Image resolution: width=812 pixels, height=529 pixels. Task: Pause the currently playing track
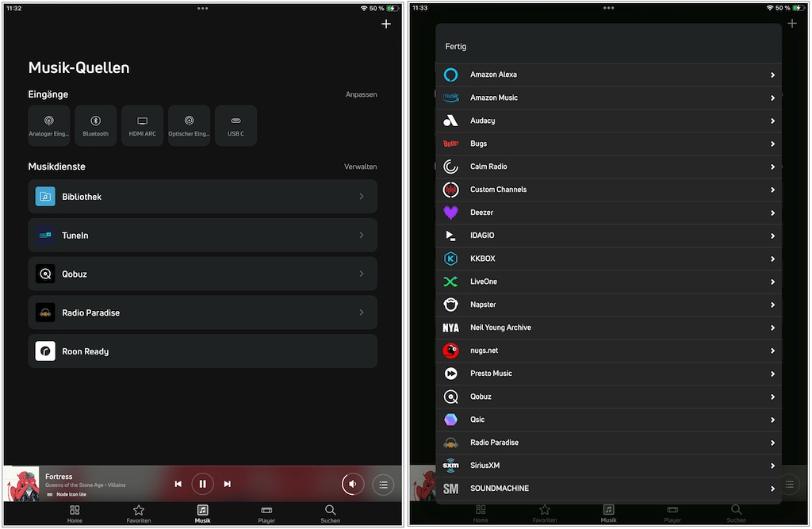tap(202, 484)
